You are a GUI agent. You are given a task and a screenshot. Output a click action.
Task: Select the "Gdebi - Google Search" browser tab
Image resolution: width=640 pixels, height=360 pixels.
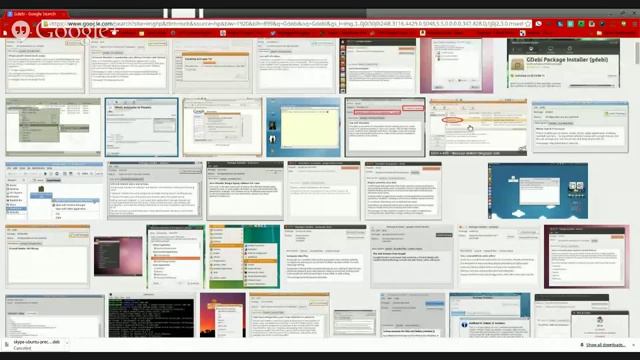35,14
